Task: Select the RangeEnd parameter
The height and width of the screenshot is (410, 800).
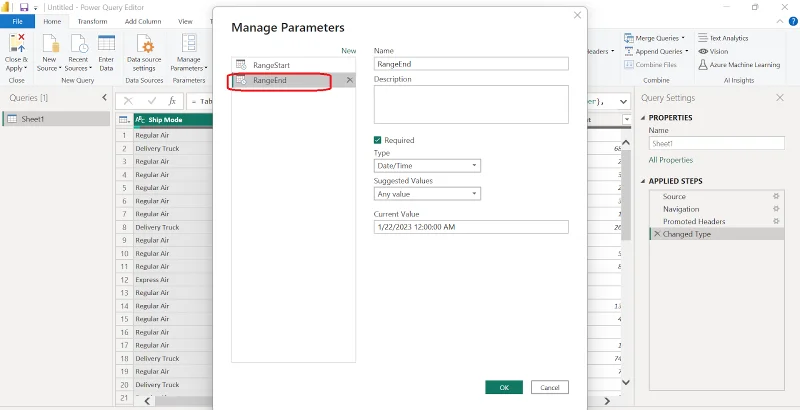Action: pos(293,80)
